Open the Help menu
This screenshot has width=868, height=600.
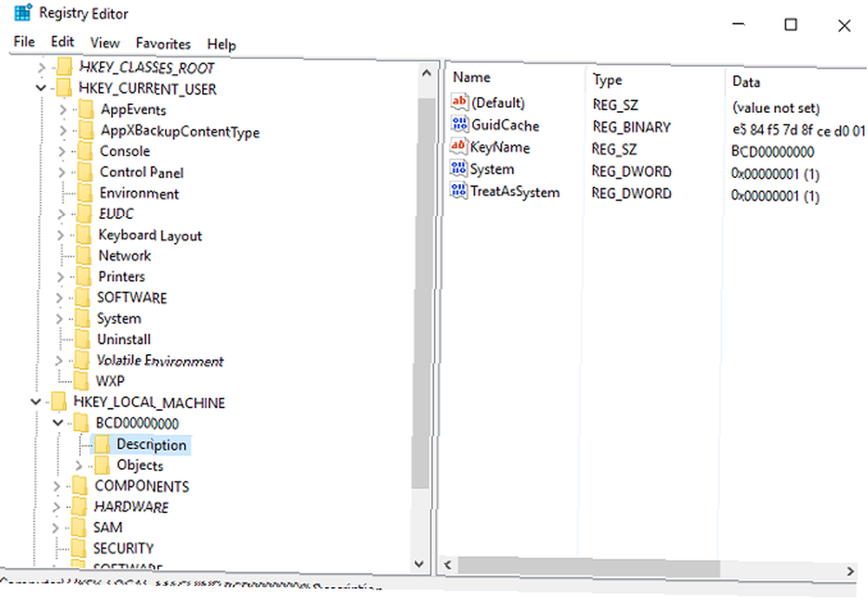tap(221, 44)
